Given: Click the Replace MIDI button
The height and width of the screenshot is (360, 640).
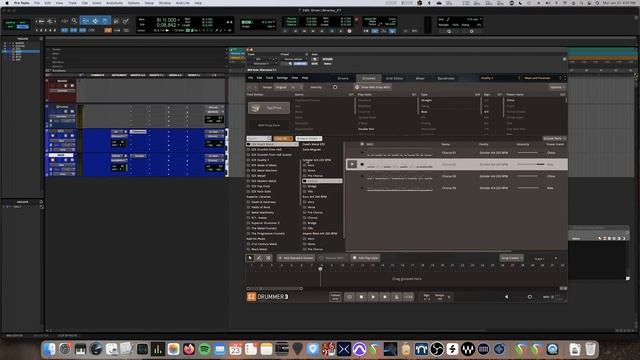Looking at the screenshot, I should pyautogui.click(x=332, y=258).
